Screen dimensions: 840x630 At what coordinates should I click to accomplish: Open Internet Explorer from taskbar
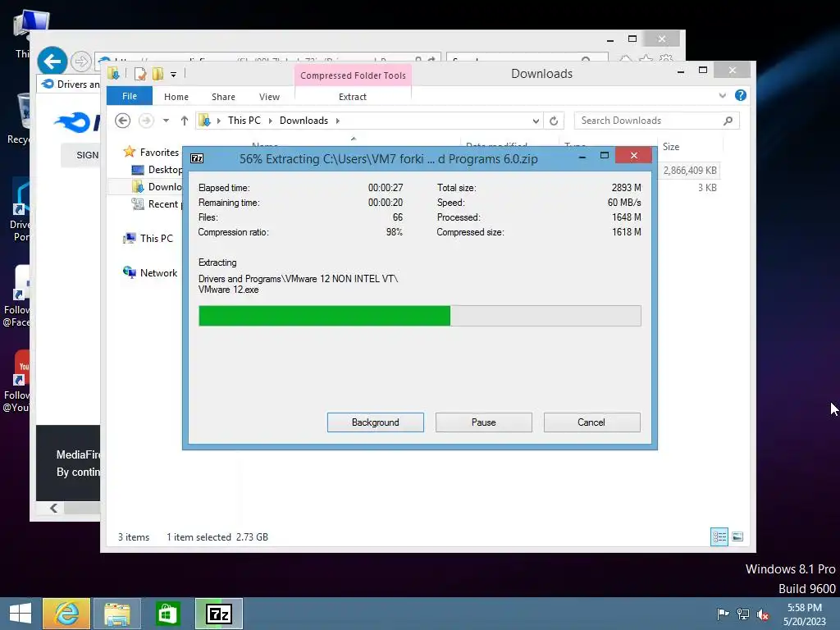coord(67,614)
